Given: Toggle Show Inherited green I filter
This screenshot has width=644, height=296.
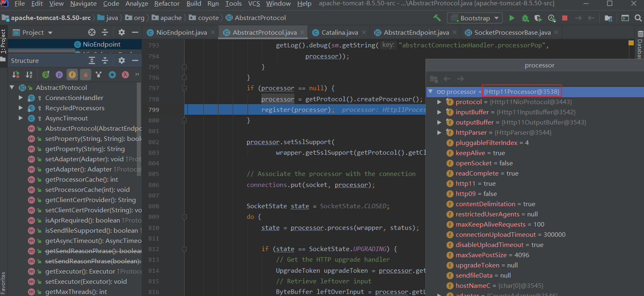Looking at the screenshot, I should click(46, 74).
